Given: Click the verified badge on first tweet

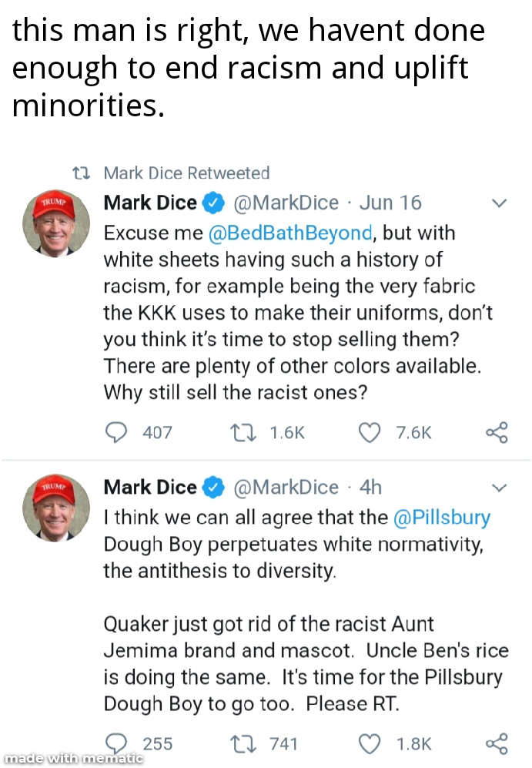Looking at the screenshot, I should [x=213, y=203].
